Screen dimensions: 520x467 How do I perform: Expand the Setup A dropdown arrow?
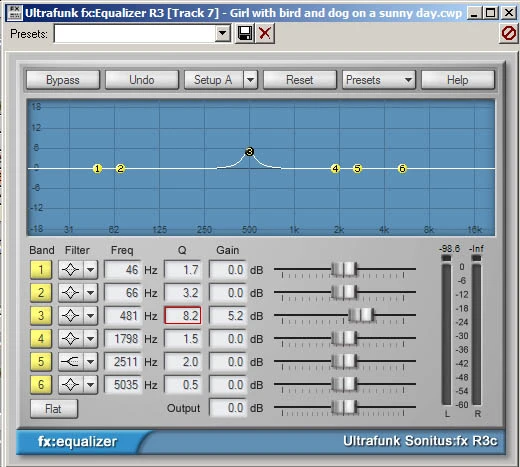251,80
